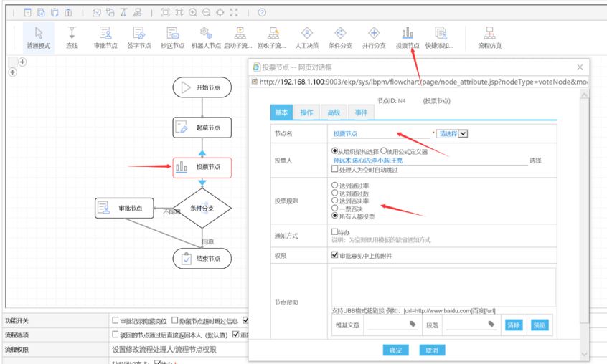Choose 使用公式定义器 radio option
Image resolution: width=607 pixels, height=364 pixels.
point(385,151)
